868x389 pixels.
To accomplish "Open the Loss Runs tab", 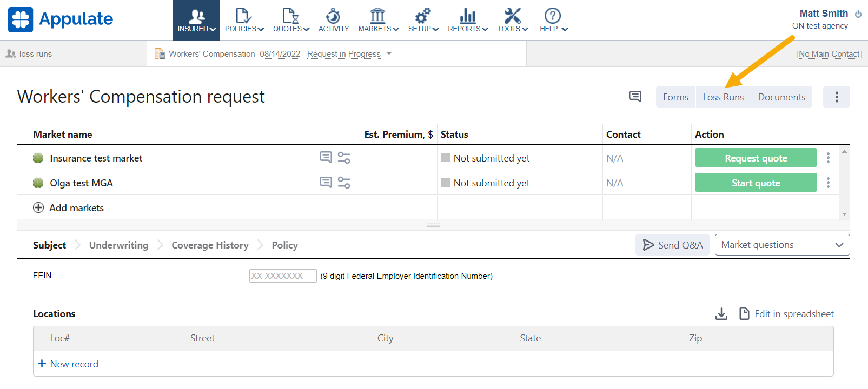I will [723, 97].
